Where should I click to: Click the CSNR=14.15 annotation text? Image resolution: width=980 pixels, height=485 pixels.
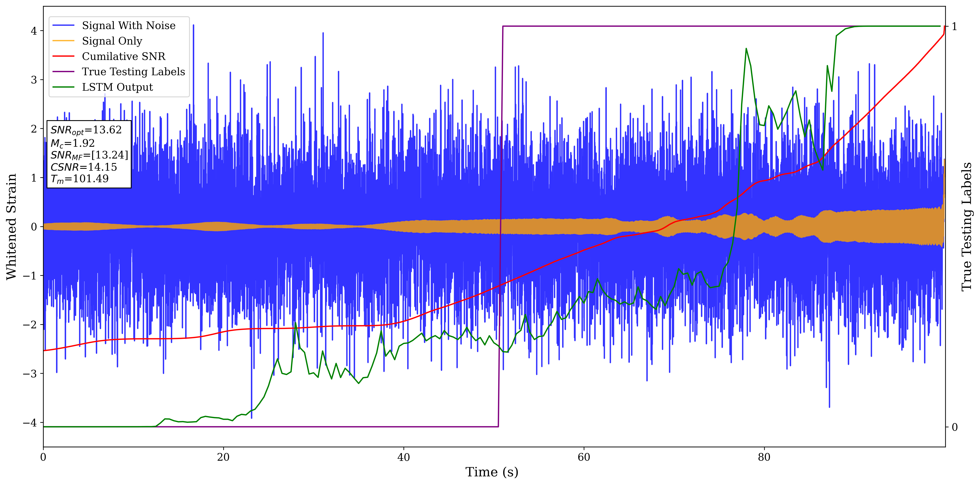tap(84, 167)
